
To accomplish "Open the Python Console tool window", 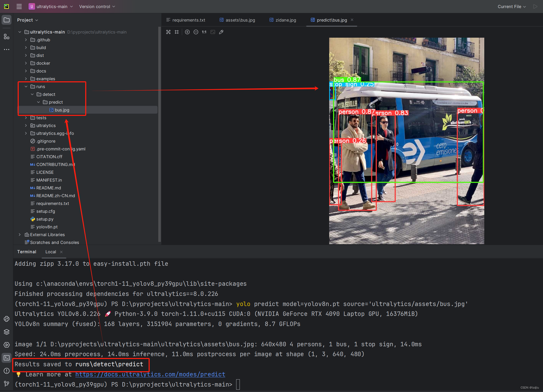I will (6, 319).
